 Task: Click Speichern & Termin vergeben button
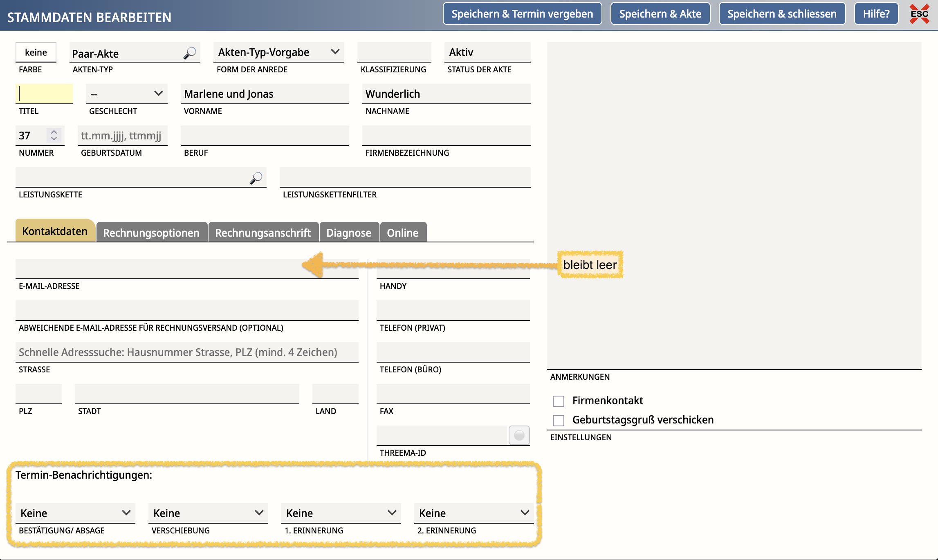point(522,14)
